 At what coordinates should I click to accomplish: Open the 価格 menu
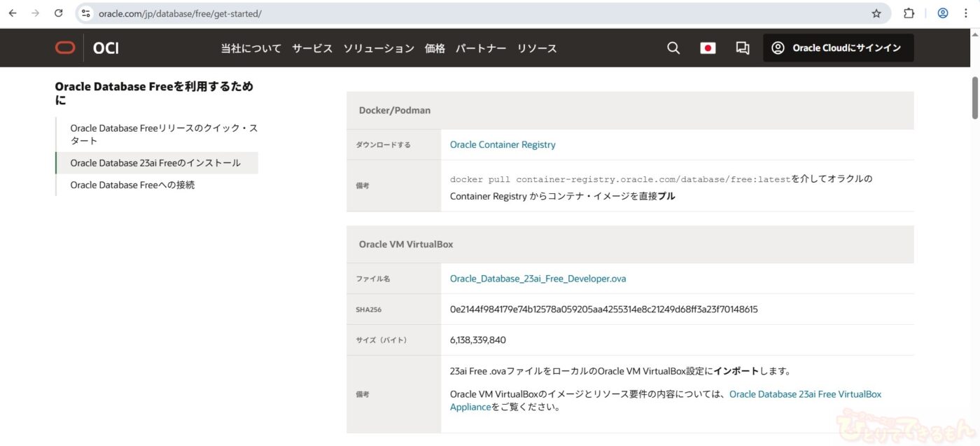435,48
